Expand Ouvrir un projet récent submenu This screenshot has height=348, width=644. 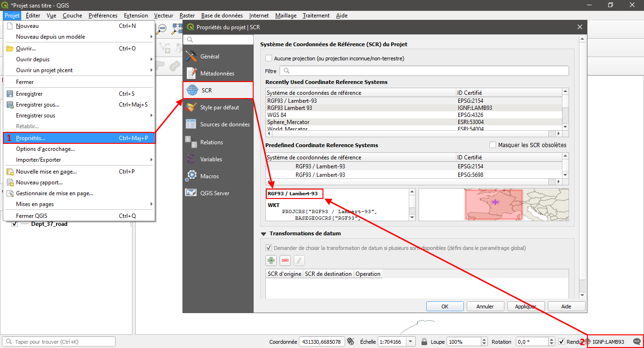tap(79, 70)
